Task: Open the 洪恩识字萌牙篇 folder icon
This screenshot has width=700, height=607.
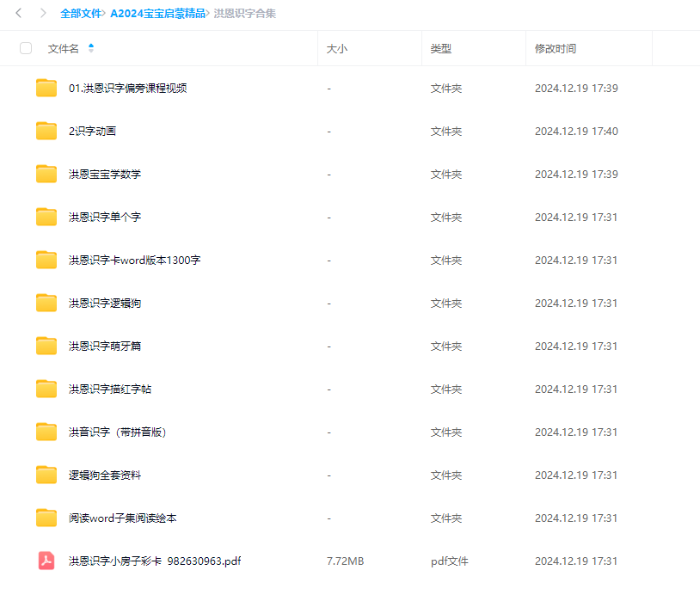Action: (x=46, y=346)
